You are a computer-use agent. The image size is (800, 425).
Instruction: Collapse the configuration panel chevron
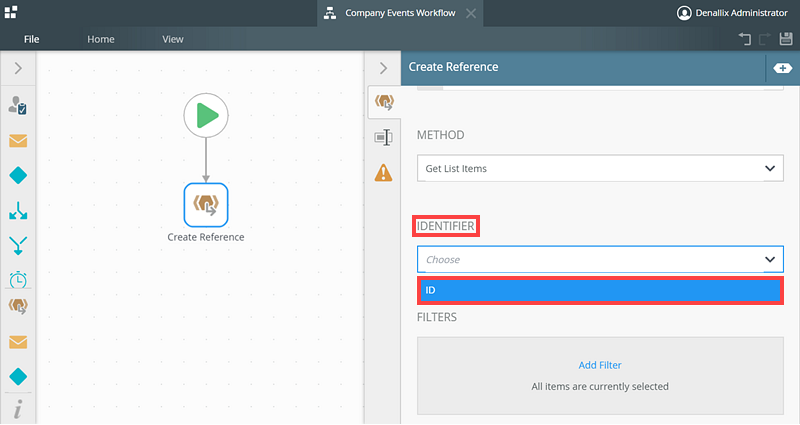[384, 68]
